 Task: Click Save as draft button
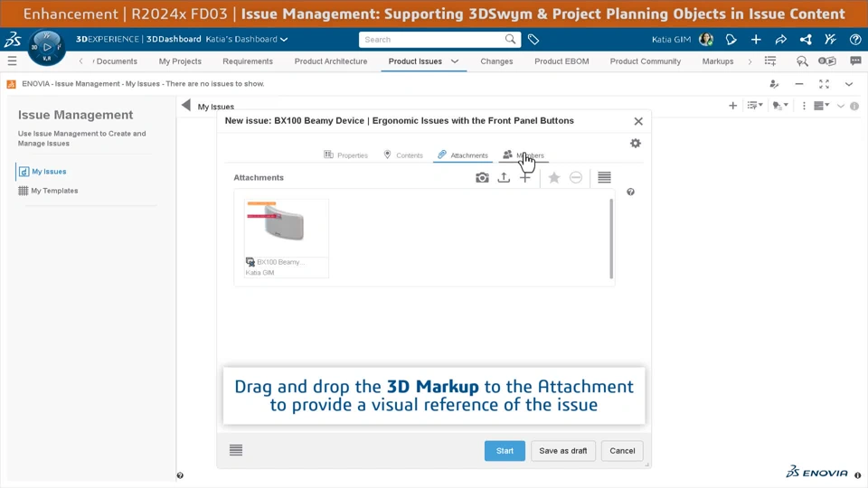point(563,451)
